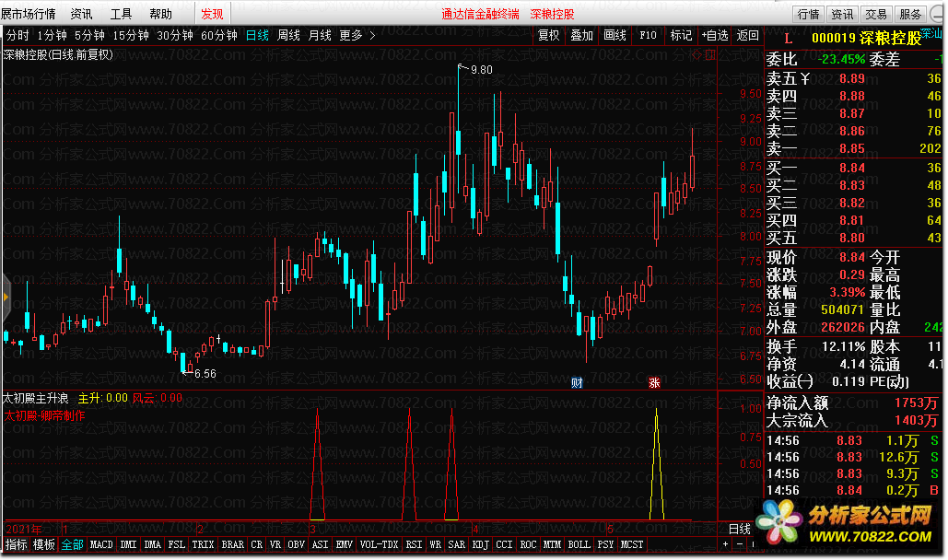Click the minus zoom-out button in indicator bar
This screenshot has height=560, width=948.
pos(740,544)
